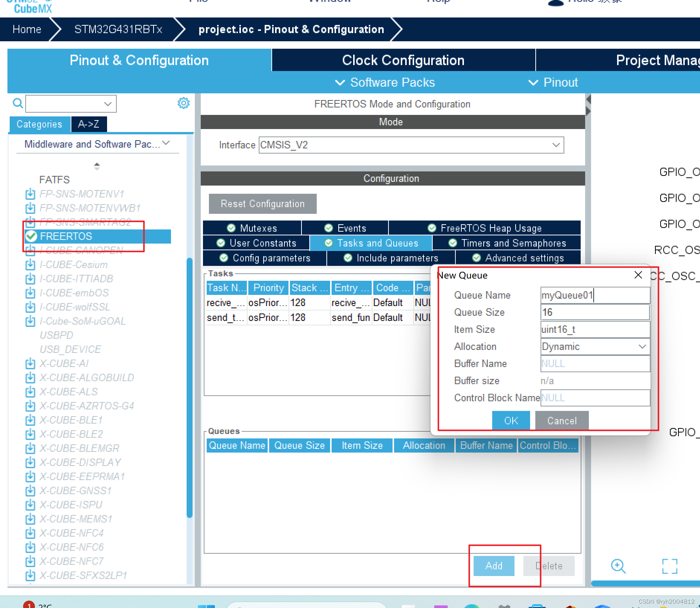The width and height of the screenshot is (700, 608).
Task: Click download icon next to X-CUBE-BLE1
Action: point(30,420)
